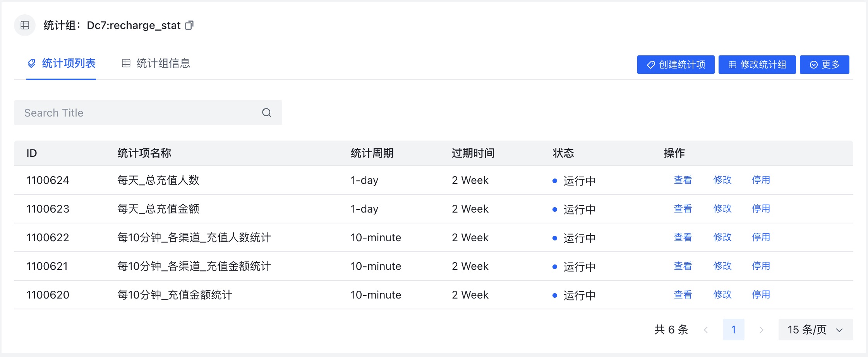Edit item 1100621 via 修改 link
This screenshot has height=357, width=868.
722,266
